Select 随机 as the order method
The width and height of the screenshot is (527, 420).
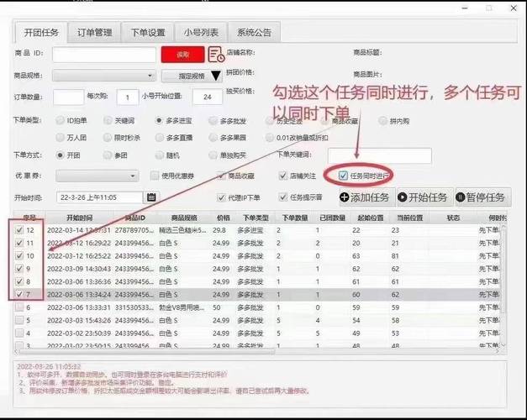(x=167, y=155)
